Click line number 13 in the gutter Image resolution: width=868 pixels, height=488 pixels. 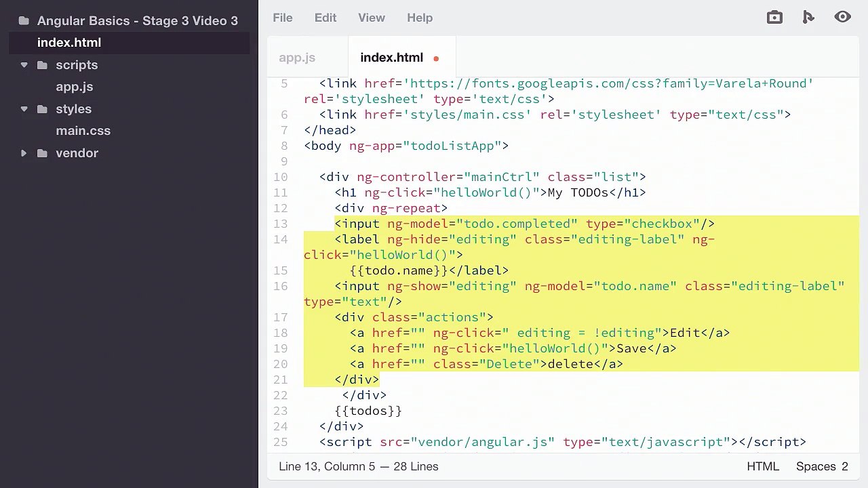pos(280,224)
